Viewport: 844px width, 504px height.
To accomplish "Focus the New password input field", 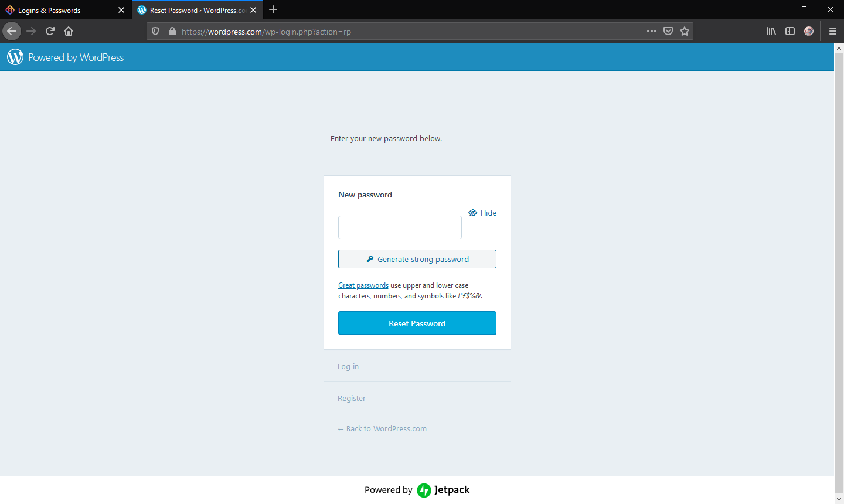I will 400,227.
